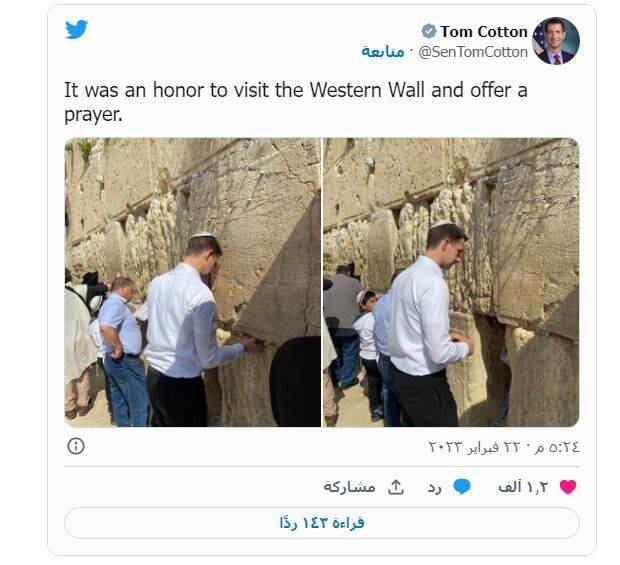Click the Twitter bird logo
The width and height of the screenshot is (620, 565).
tap(77, 30)
